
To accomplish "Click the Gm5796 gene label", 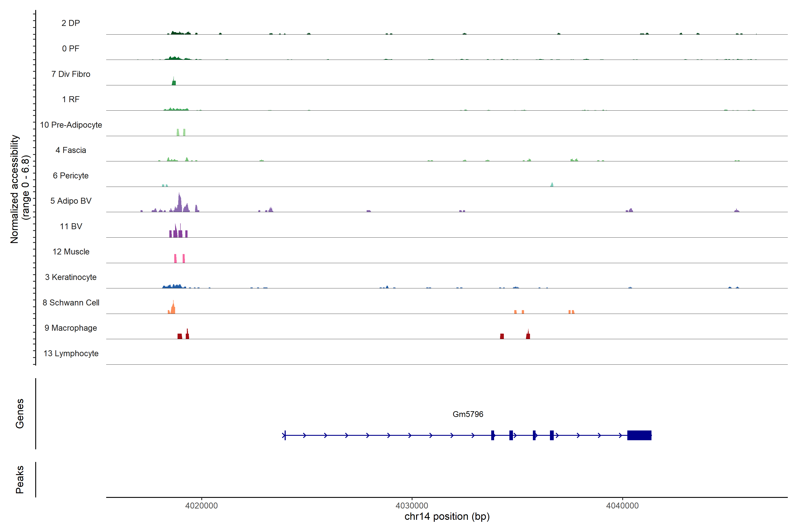I will click(x=467, y=414).
